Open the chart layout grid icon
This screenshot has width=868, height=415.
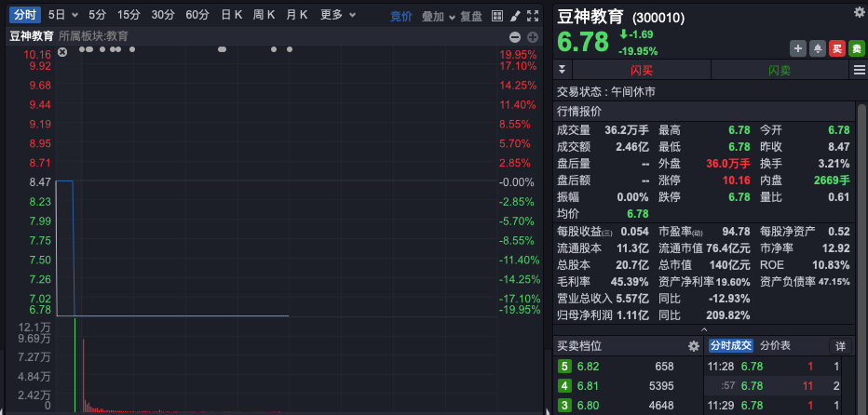click(497, 16)
